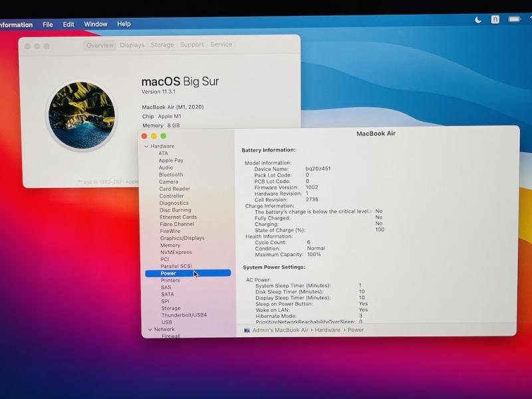
Task: Collapse the Network section chevron
Action: [150, 329]
